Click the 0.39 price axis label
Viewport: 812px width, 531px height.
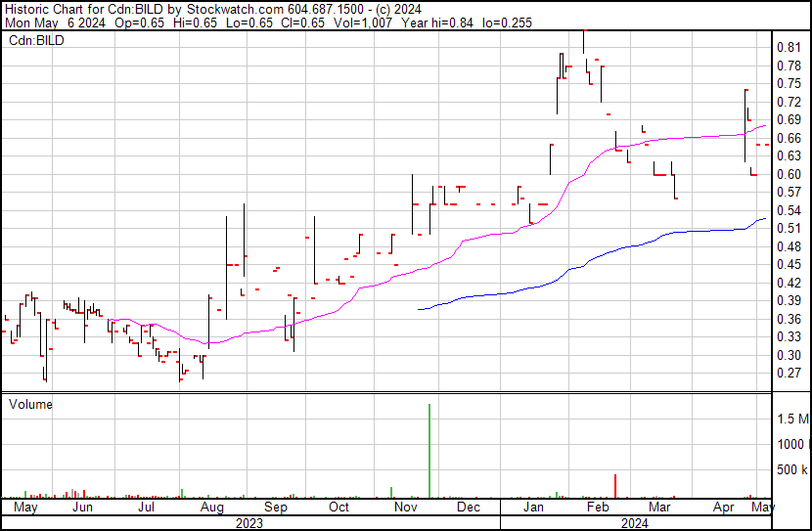click(789, 301)
